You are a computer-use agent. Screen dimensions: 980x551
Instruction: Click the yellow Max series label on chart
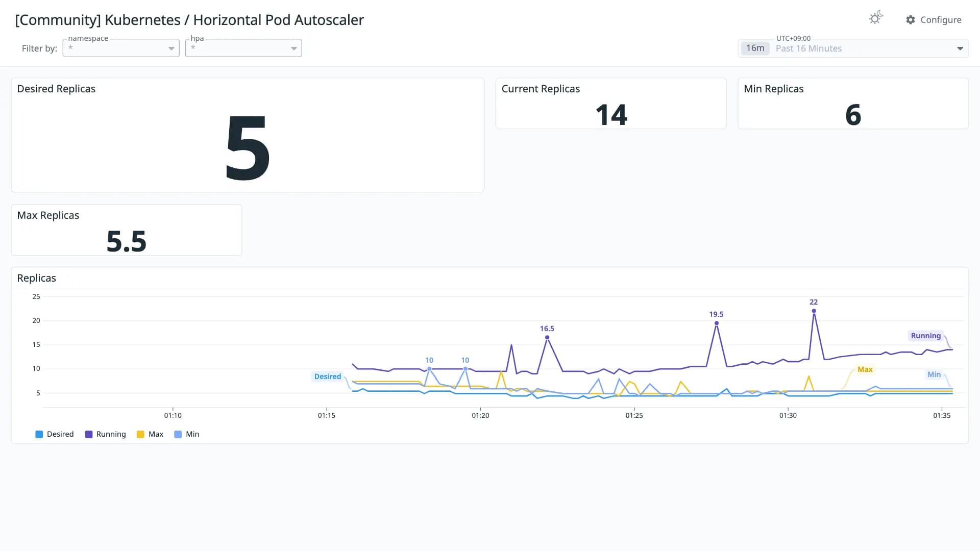point(865,369)
